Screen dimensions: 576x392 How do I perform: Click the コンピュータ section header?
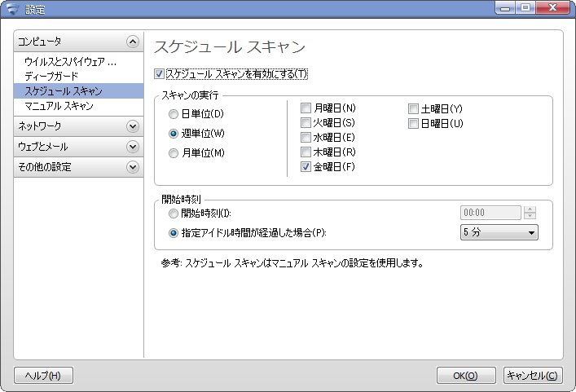[x=78, y=42]
